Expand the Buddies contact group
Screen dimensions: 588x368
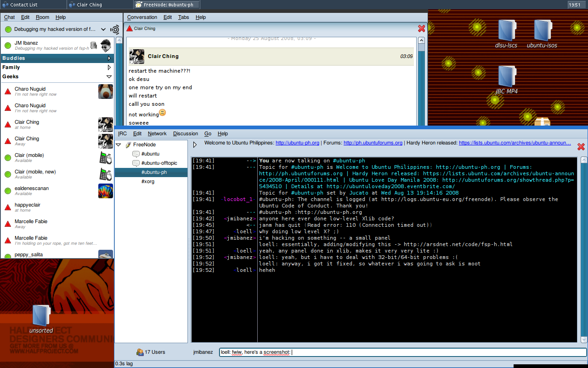coord(109,58)
